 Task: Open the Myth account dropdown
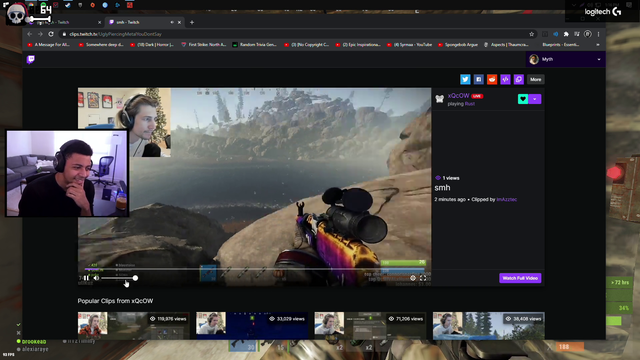click(x=565, y=60)
